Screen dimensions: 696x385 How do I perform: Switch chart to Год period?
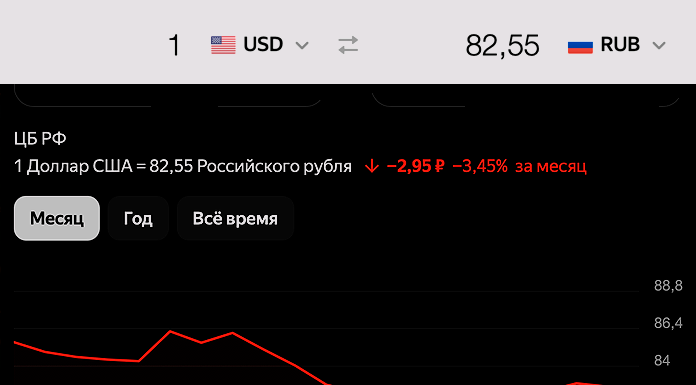click(x=138, y=218)
